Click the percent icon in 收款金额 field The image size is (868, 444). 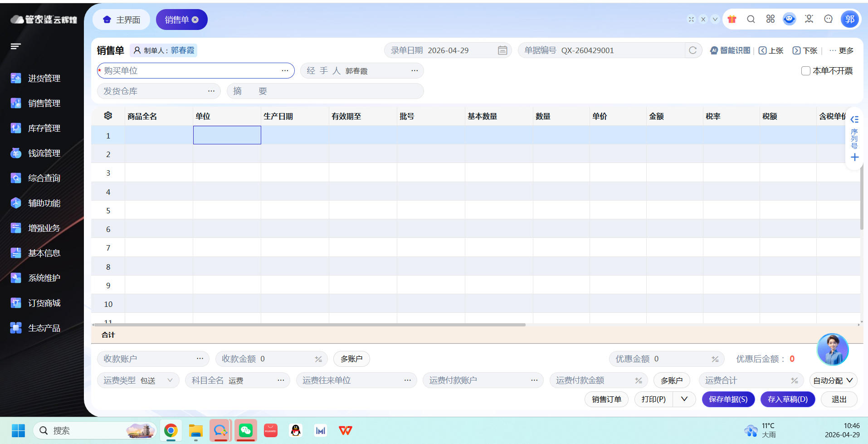tap(318, 359)
